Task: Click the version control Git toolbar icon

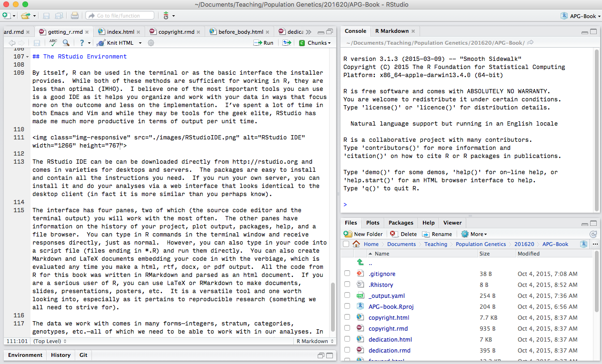Action: coord(166,16)
